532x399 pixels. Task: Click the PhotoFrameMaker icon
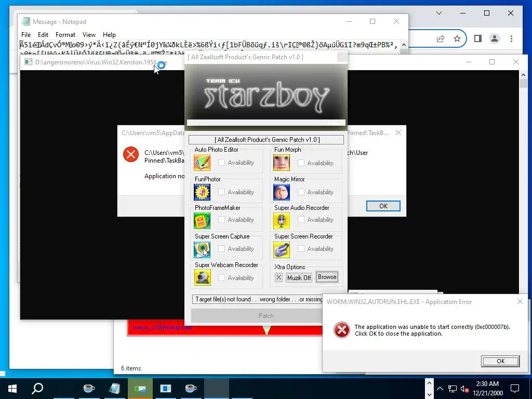[x=202, y=221]
